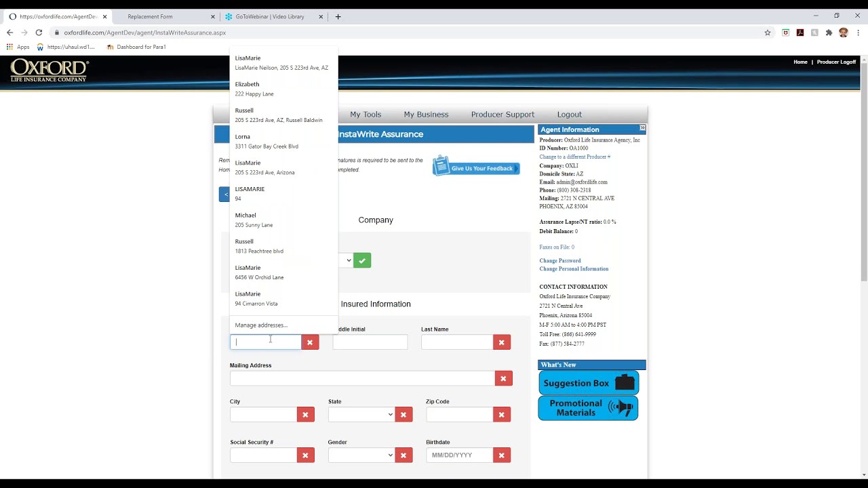The width and height of the screenshot is (868, 488).
Task: Click Change to a different Producer # link
Action: pyautogui.click(x=575, y=157)
